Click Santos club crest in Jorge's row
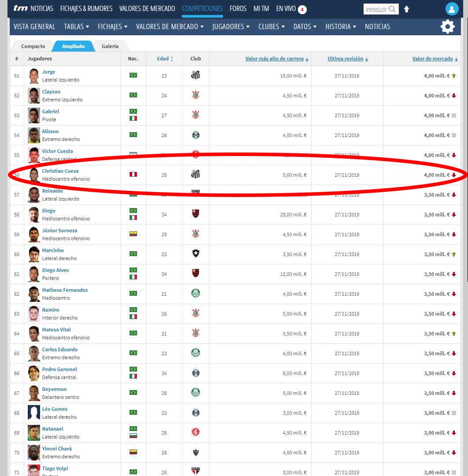This screenshot has width=468, height=476. click(196, 75)
